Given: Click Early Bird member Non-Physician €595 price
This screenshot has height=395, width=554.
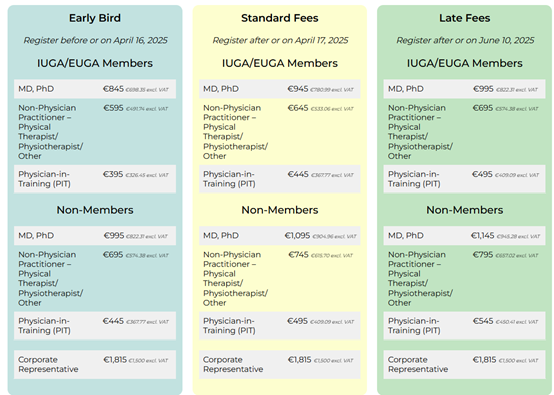Looking at the screenshot, I should [x=113, y=108].
